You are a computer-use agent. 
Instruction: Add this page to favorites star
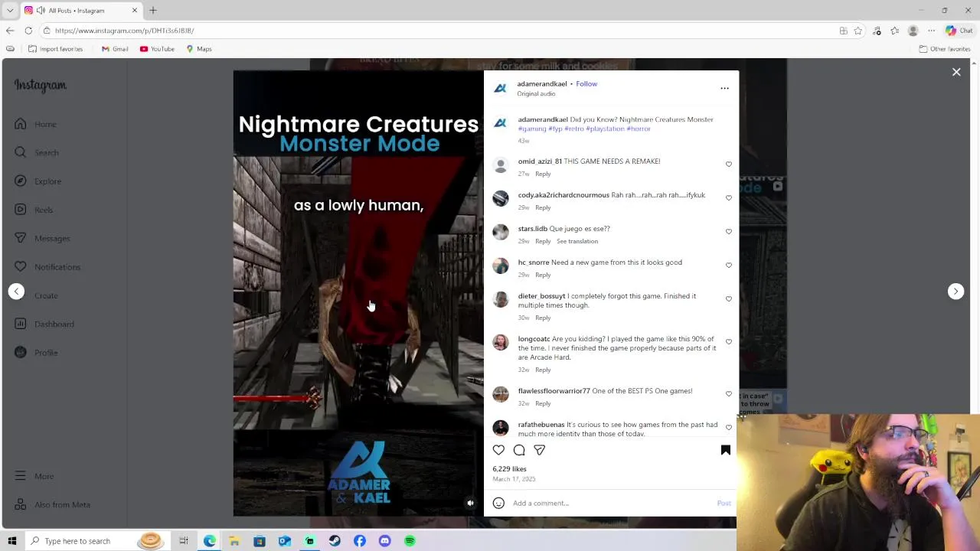pyautogui.click(x=858, y=31)
